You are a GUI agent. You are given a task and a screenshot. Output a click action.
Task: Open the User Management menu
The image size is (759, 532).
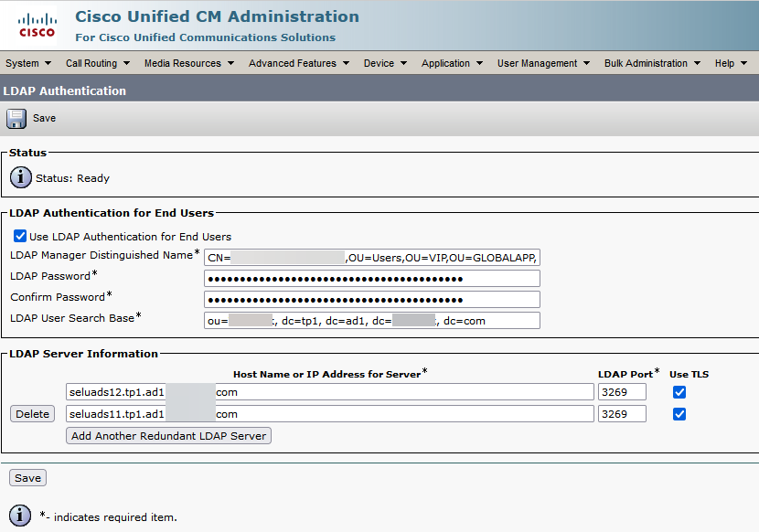click(543, 63)
